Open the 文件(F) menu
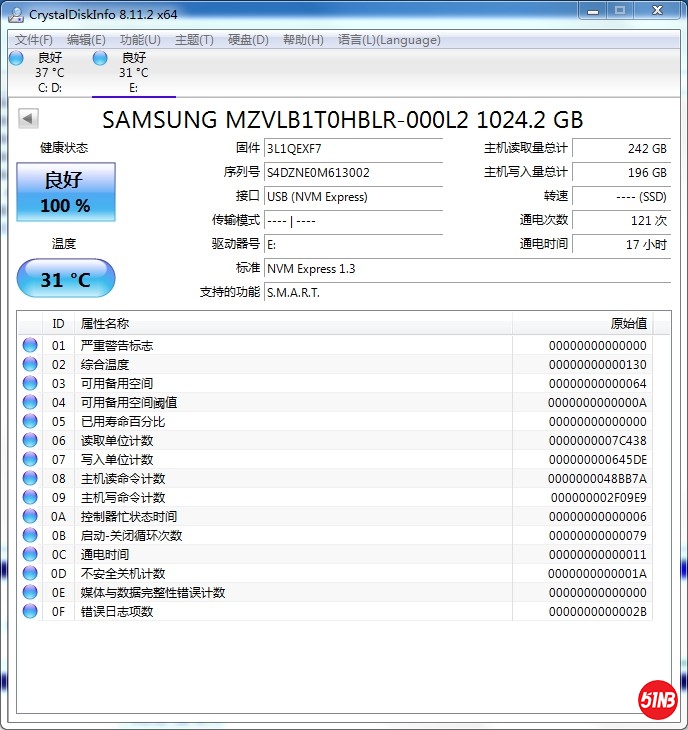Viewport: 688px width, 730px height. click(34, 40)
